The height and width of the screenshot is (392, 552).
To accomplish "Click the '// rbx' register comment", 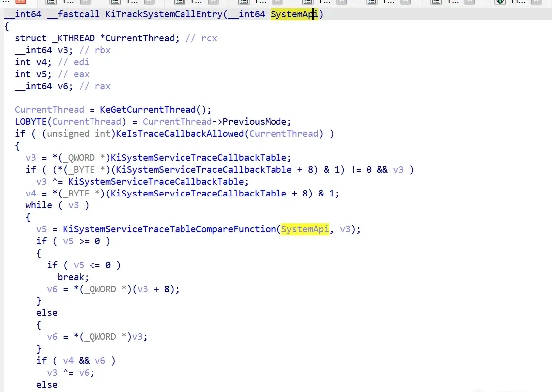I will 94,50.
